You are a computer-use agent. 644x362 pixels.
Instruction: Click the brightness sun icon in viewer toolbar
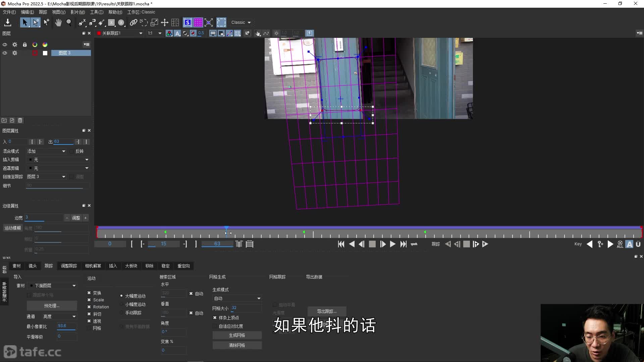276,33
